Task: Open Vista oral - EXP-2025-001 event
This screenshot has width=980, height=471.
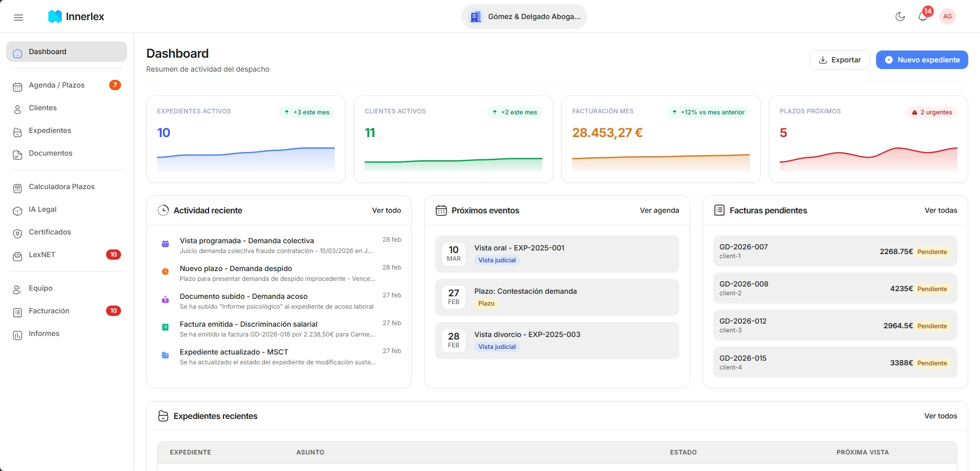Action: [x=557, y=254]
